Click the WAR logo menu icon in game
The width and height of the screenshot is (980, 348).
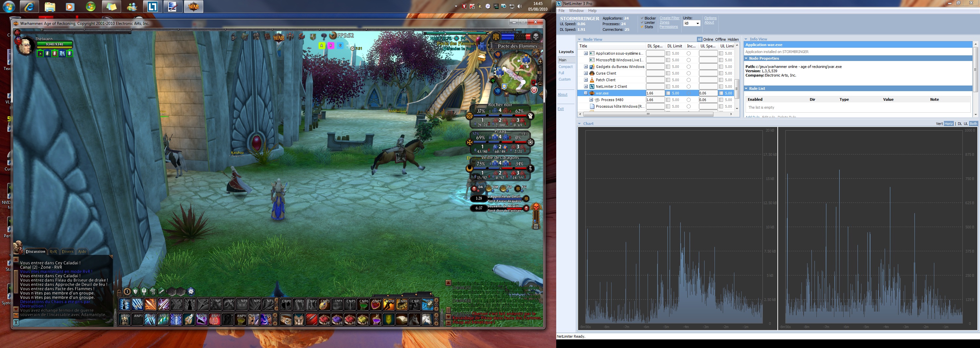[x=279, y=37]
